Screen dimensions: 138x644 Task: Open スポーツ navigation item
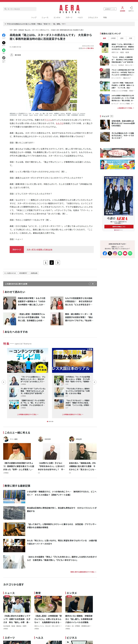pyautogui.click(x=69, y=17)
